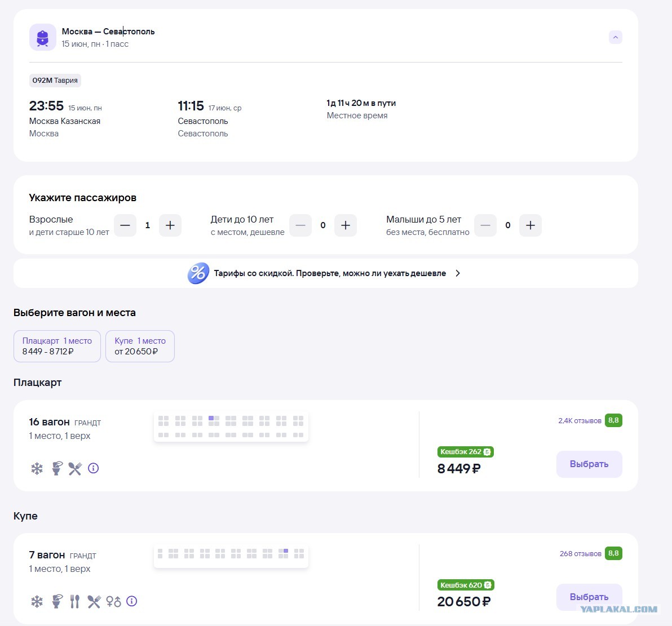Click the crossed fork and knife icon in wagon 7
The height and width of the screenshot is (626, 672).
point(94,602)
